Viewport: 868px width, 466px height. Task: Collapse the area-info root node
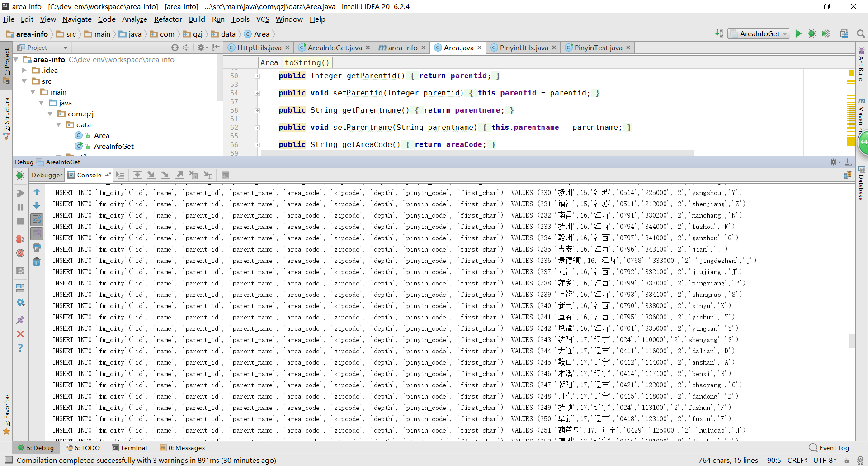pyautogui.click(x=16, y=59)
